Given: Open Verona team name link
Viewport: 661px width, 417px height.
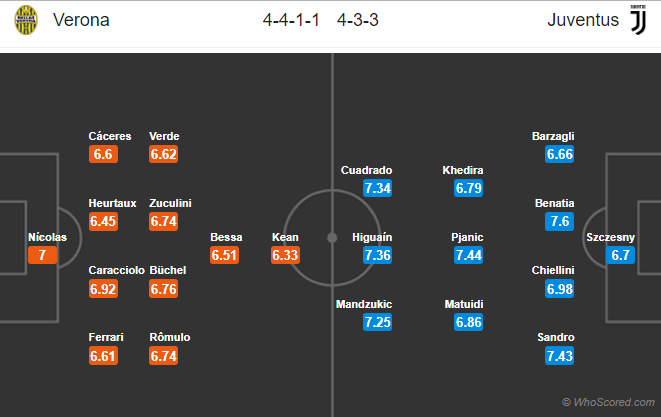Looking at the screenshot, I should point(81,21).
